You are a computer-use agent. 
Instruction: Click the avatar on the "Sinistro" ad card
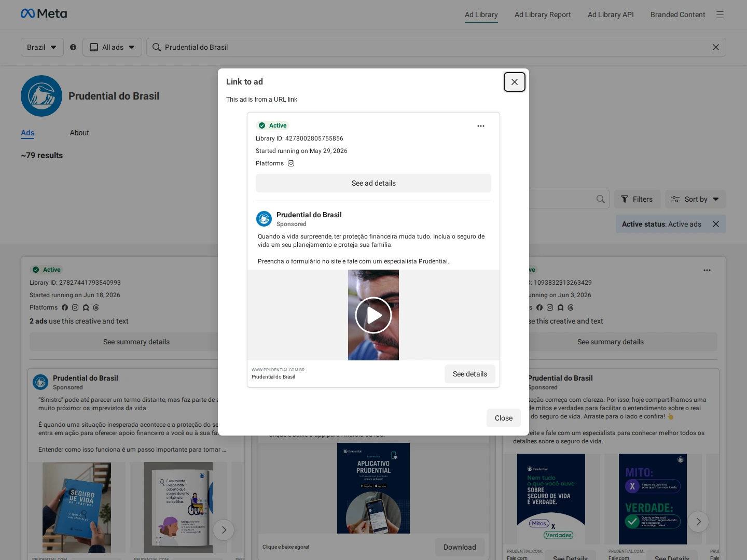(40, 382)
